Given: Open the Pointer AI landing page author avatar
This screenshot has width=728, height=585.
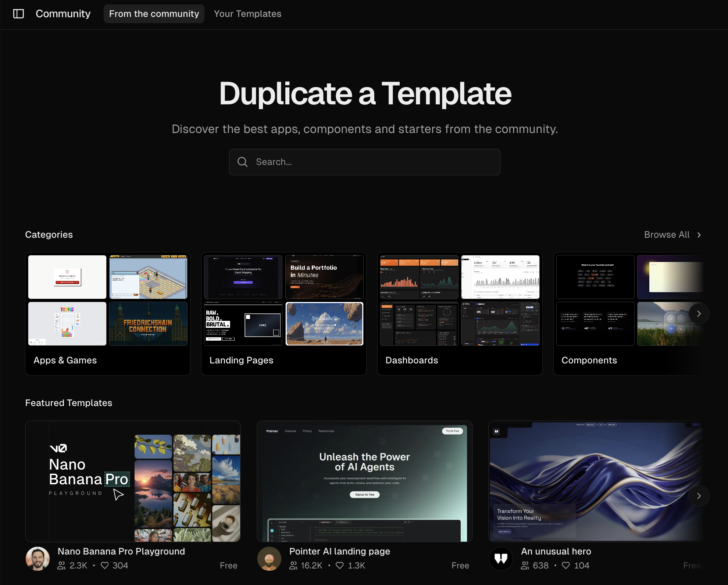Looking at the screenshot, I should pyautogui.click(x=269, y=559).
